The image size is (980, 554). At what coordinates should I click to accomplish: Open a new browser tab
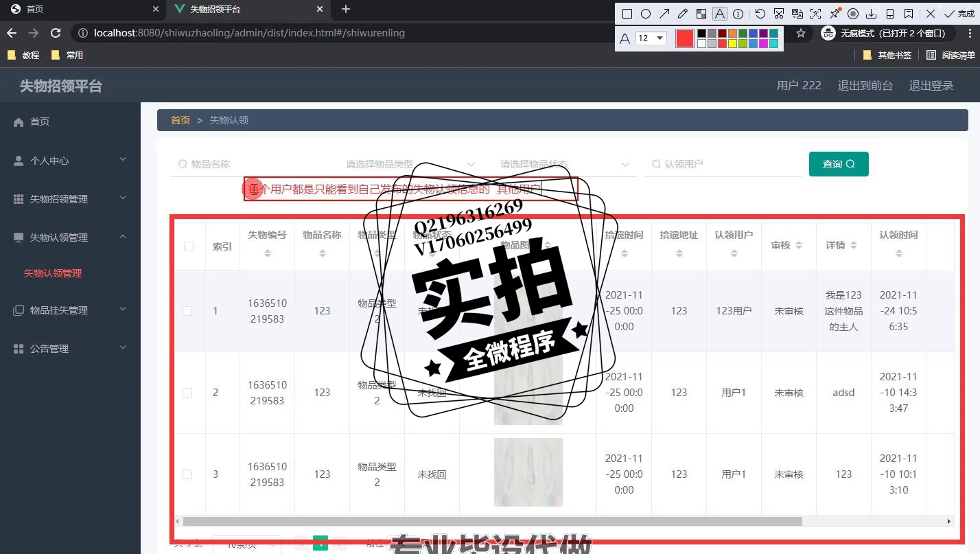(x=346, y=10)
